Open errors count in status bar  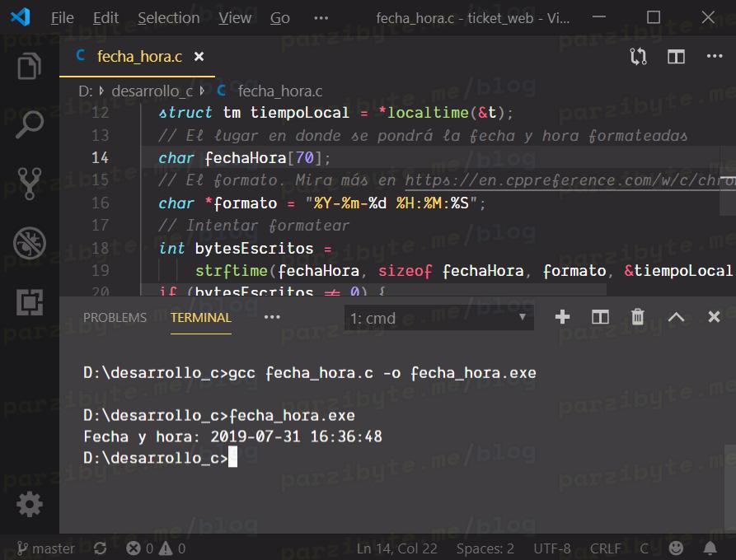(140, 548)
